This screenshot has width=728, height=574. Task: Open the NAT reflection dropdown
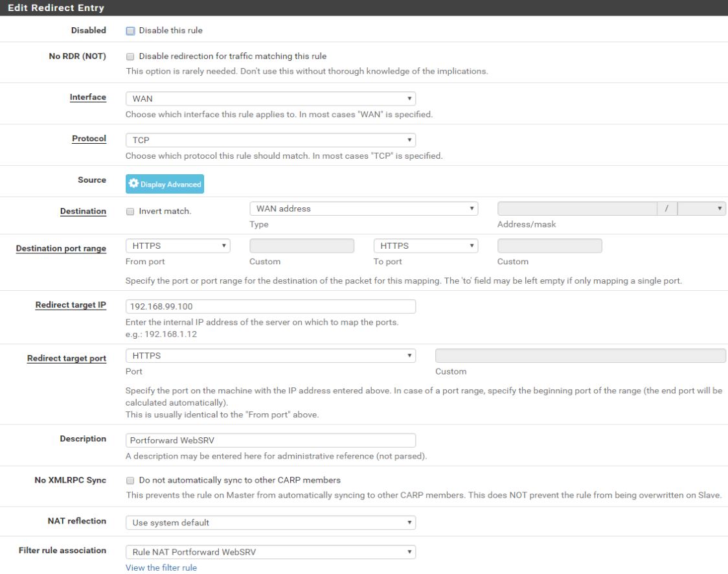click(x=270, y=522)
